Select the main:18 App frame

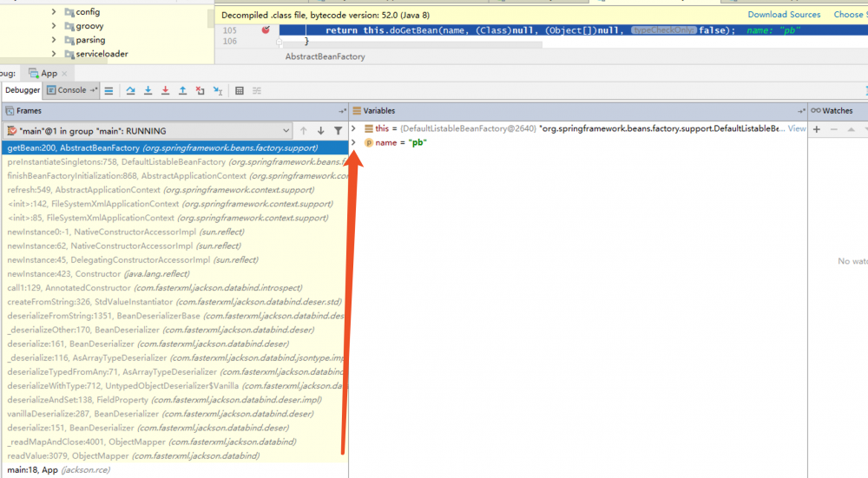point(175,470)
